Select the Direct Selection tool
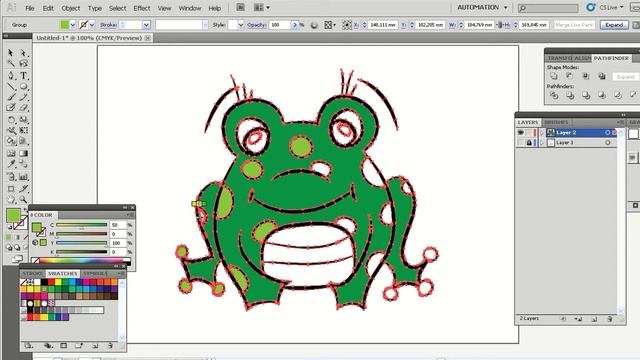This screenshot has height=360, width=640. 23,53
